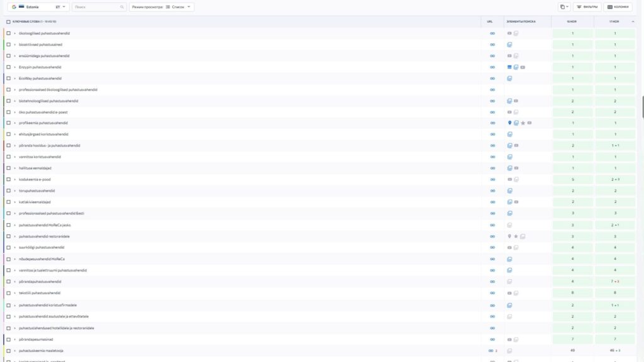Click the color bar beside bioaktiivsed puhastusained
644x362 pixels.
point(3,45)
